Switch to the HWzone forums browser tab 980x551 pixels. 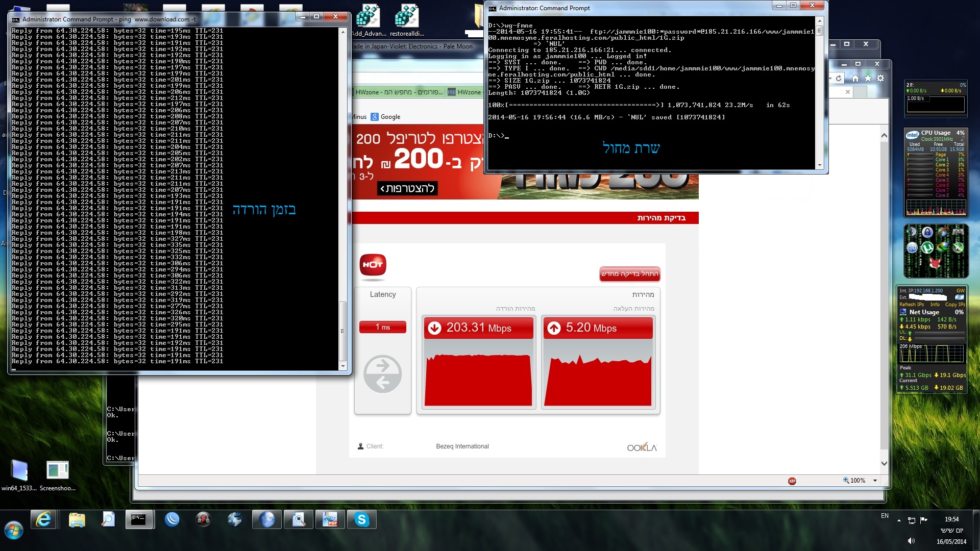coord(399,92)
